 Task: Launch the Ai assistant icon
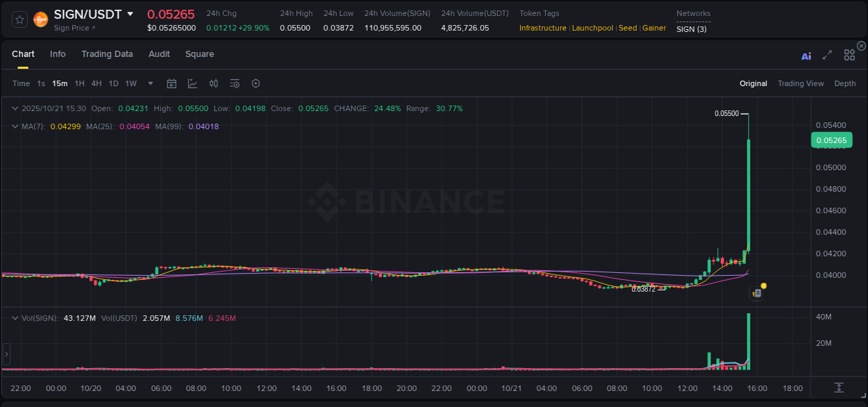806,55
